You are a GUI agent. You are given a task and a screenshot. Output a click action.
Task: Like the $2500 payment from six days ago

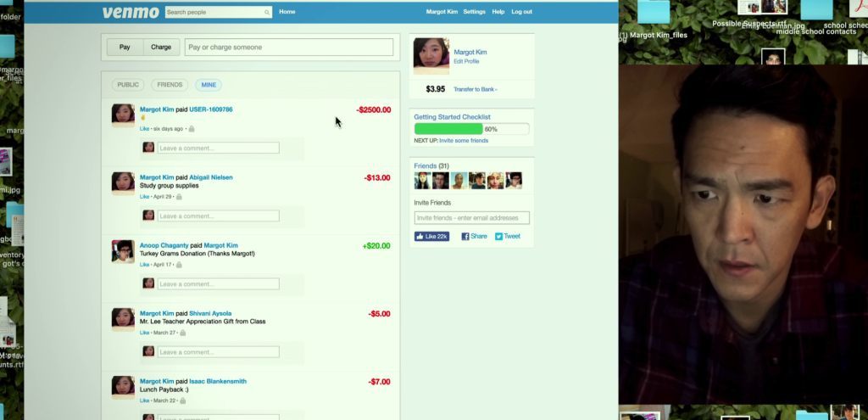pyautogui.click(x=144, y=129)
